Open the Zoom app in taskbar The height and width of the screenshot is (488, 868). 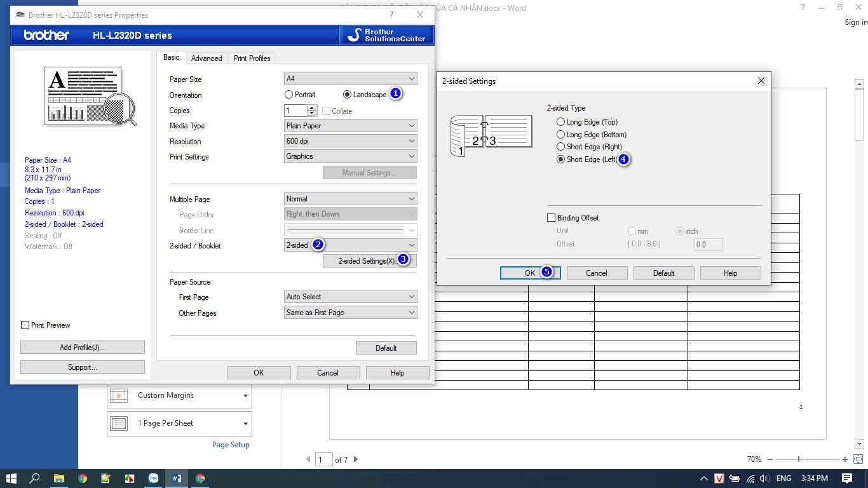tap(153, 478)
